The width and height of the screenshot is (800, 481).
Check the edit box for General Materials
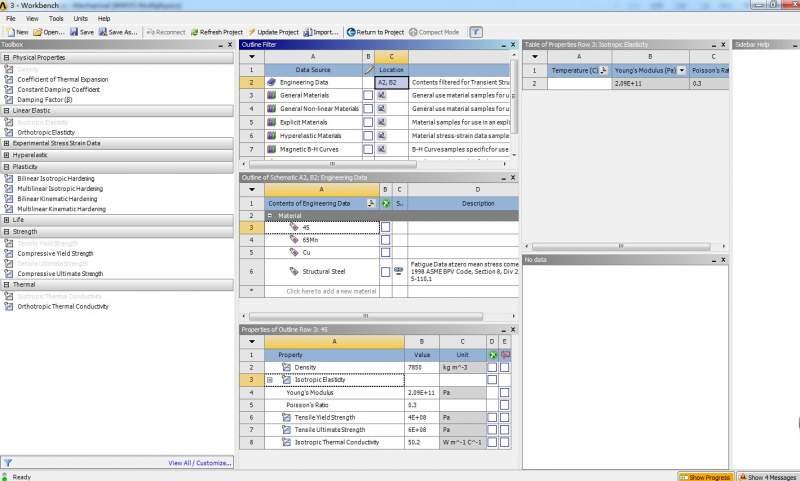(368, 95)
